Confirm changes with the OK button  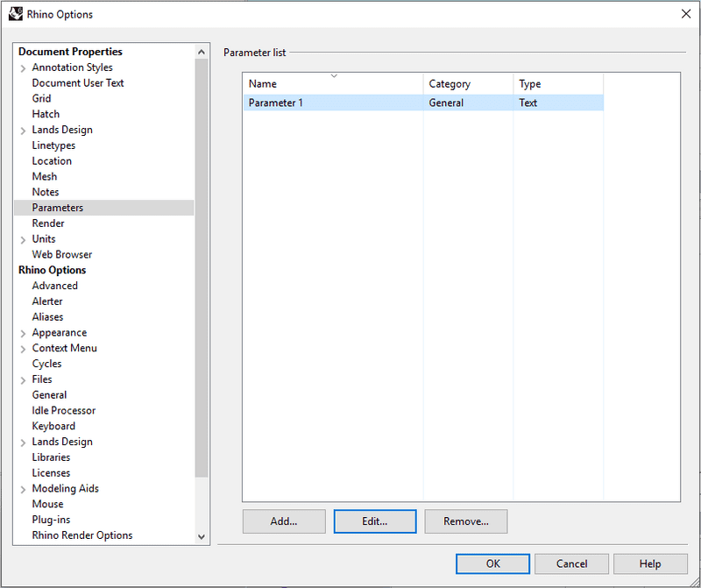[492, 563]
